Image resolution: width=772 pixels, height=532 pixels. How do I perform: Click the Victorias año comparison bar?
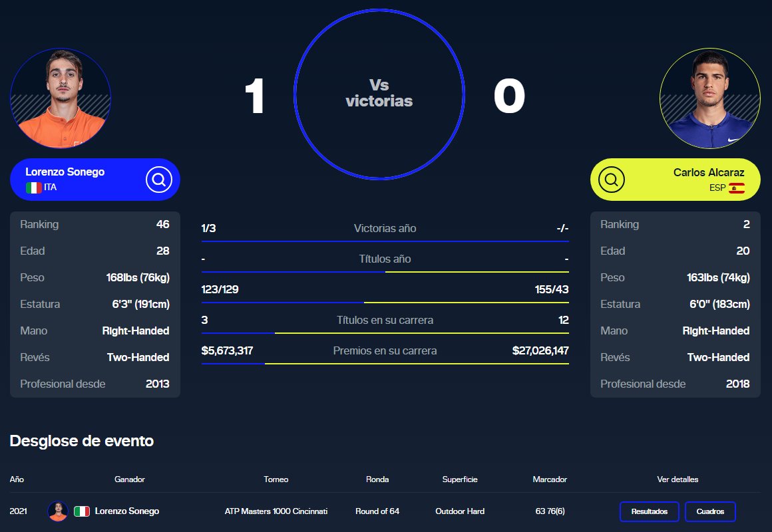click(385, 241)
